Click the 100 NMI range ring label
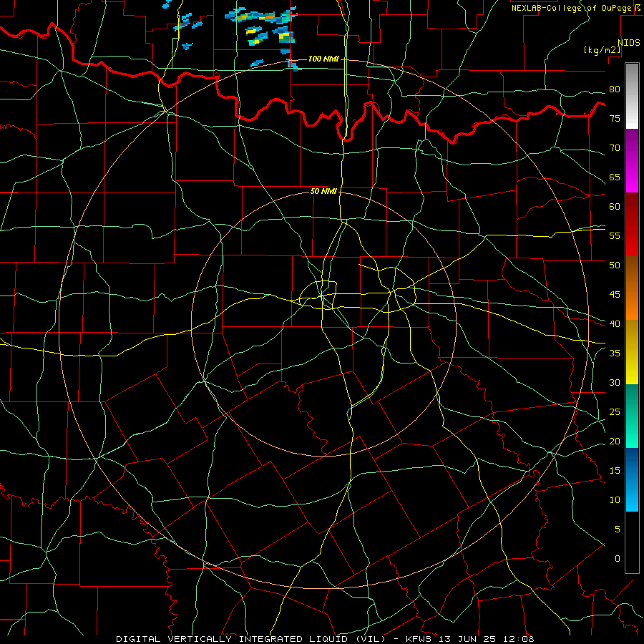The image size is (644, 644). (x=323, y=59)
